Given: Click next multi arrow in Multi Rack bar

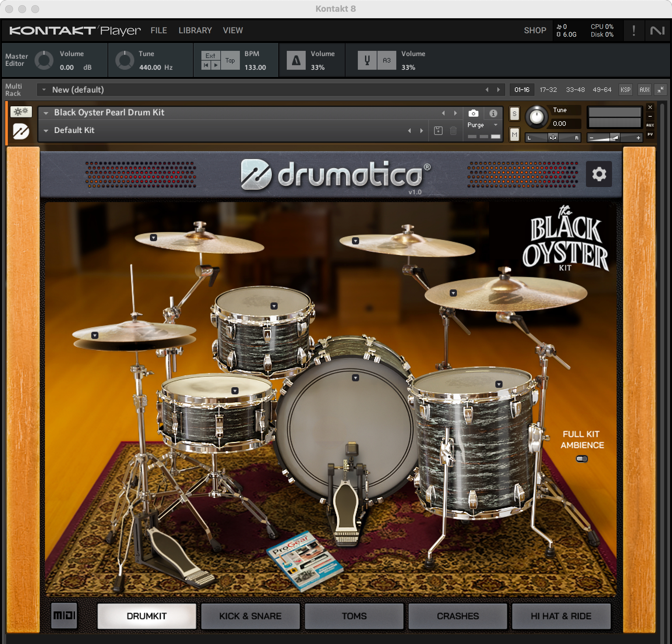Looking at the screenshot, I should (x=499, y=90).
